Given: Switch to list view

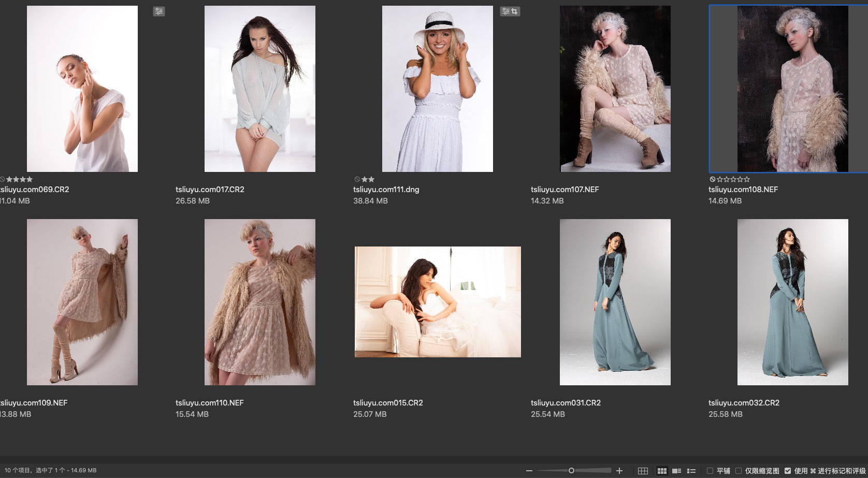Looking at the screenshot, I should point(691,471).
